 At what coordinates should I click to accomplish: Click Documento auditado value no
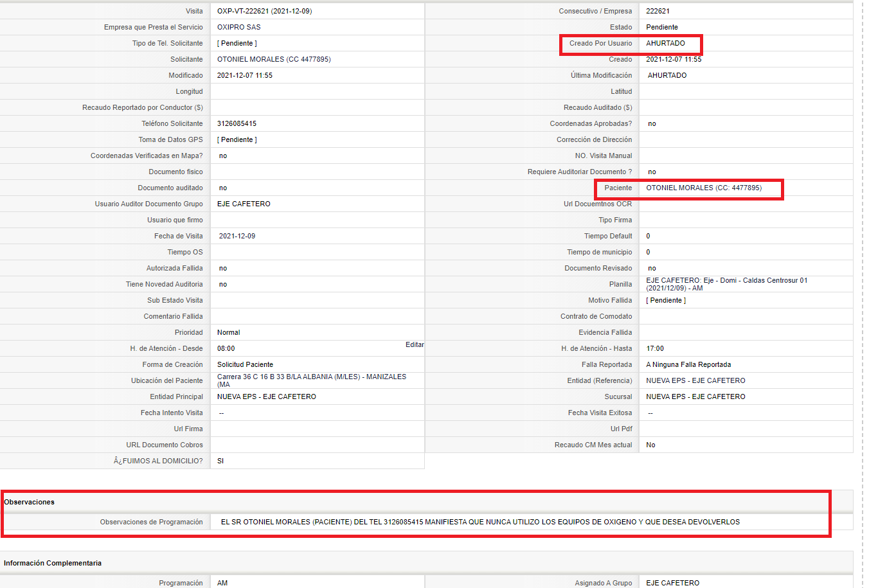[223, 188]
